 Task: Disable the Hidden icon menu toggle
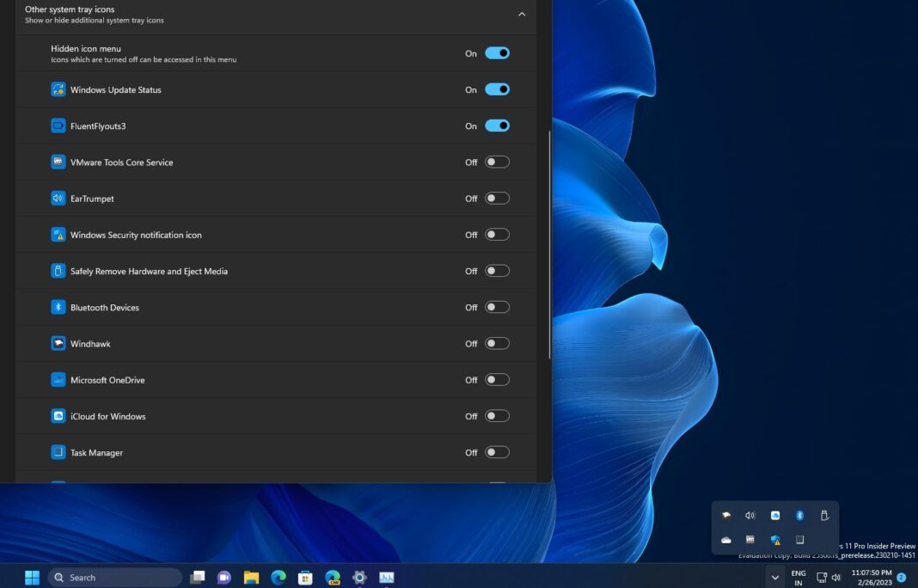coord(496,52)
